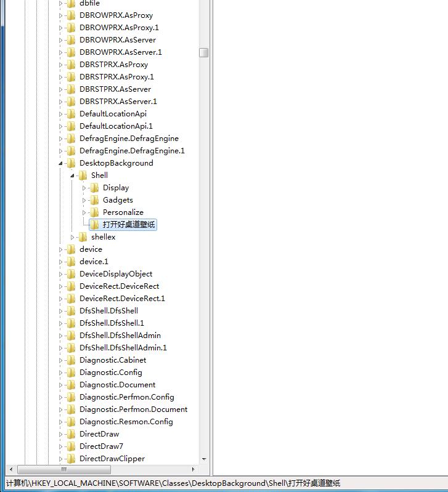Click the horizontal scrollbar thumb
Screen dimensions: 448x492
tap(64, 469)
